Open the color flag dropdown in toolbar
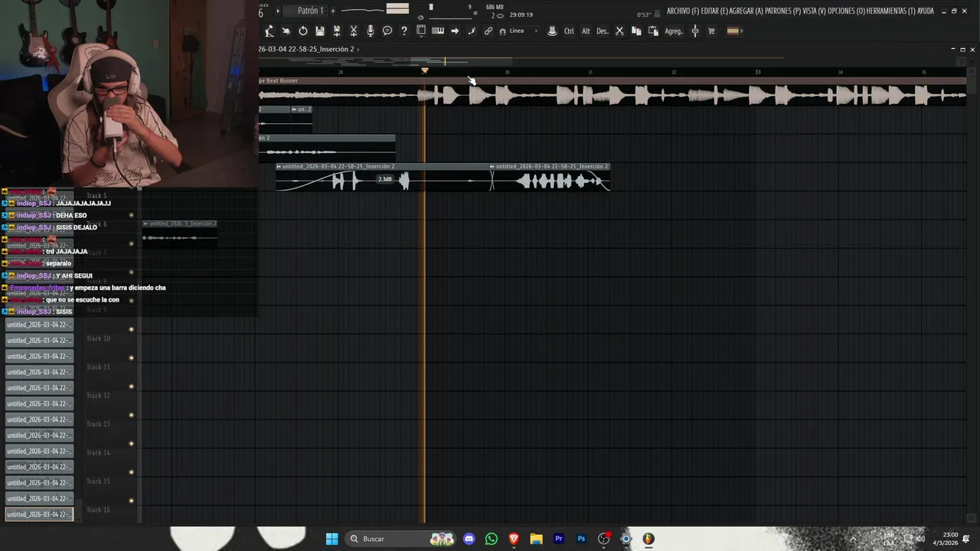The width and height of the screenshot is (980, 551). pos(733,31)
